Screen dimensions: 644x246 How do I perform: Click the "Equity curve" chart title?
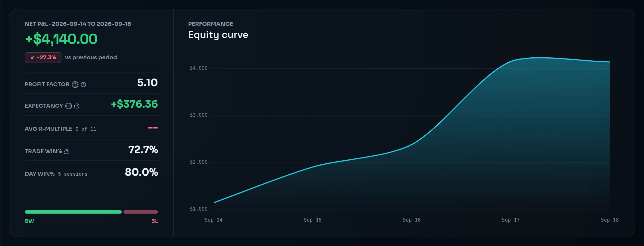pos(218,35)
